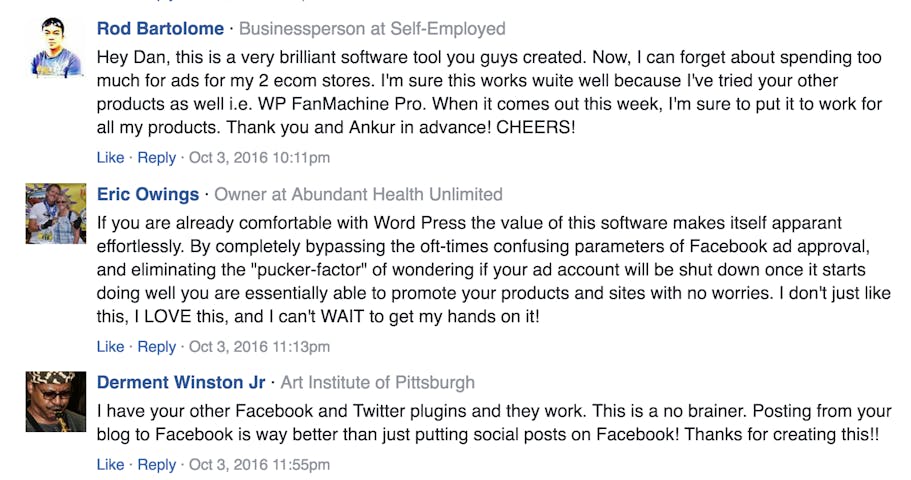The width and height of the screenshot is (911, 480).
Task: Click the Eric Owings name link
Action: coord(148,194)
